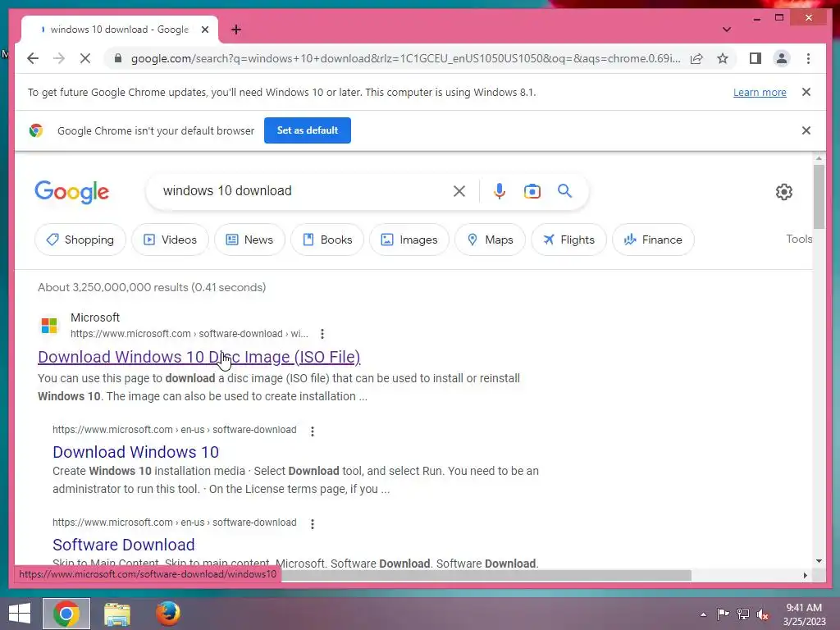Screen dimensions: 840x630
Task: Open a new tab with plus button
Action: pyautogui.click(x=236, y=30)
